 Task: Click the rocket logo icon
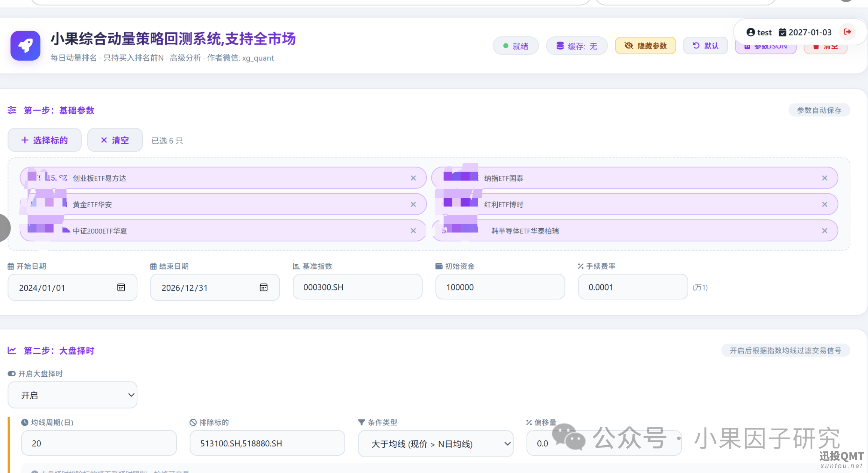click(x=25, y=46)
